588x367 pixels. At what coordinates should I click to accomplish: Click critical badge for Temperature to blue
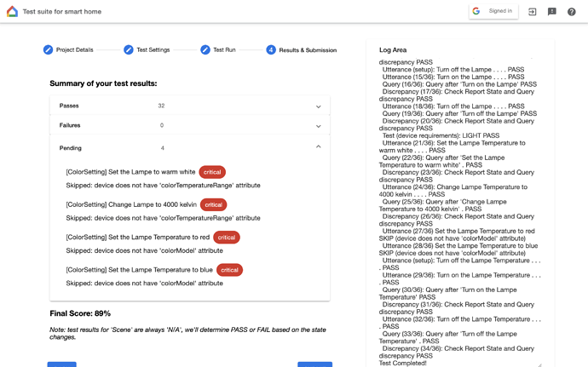pos(229,270)
